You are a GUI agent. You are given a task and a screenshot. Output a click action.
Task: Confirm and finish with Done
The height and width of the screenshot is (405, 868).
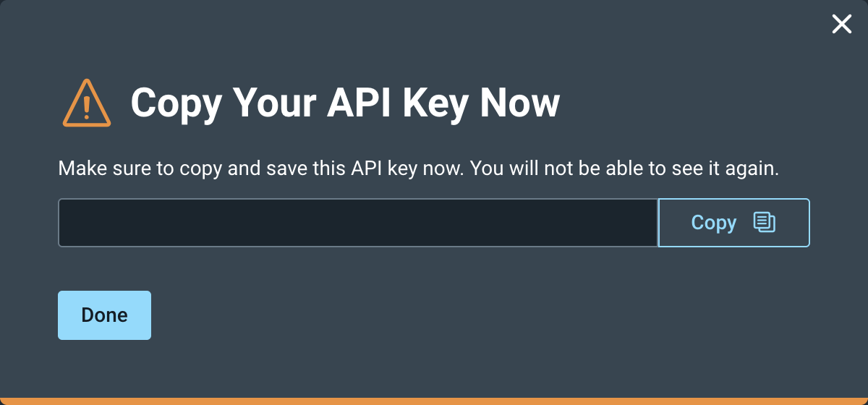[104, 315]
